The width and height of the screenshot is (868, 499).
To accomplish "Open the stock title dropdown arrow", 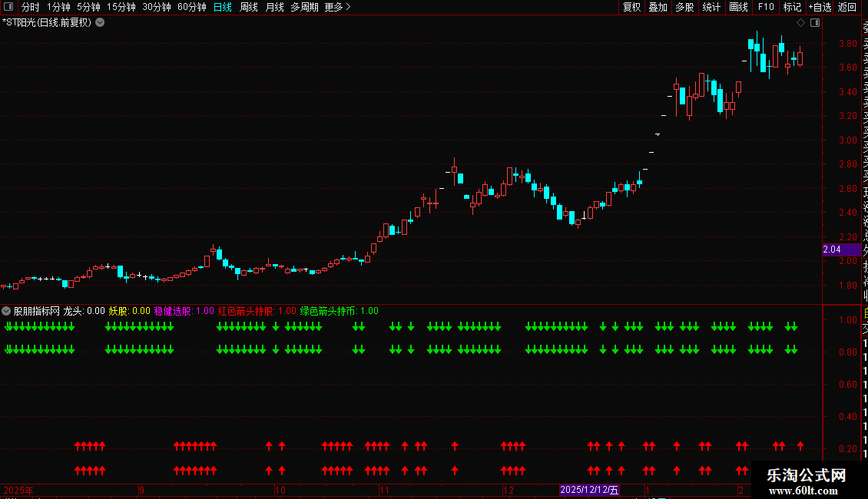I will (x=100, y=23).
